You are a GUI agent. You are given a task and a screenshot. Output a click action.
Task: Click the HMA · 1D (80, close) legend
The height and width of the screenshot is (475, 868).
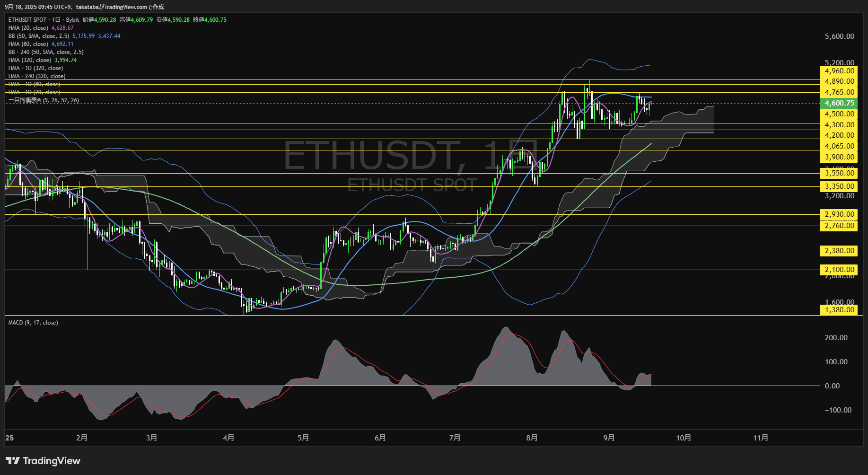point(34,84)
